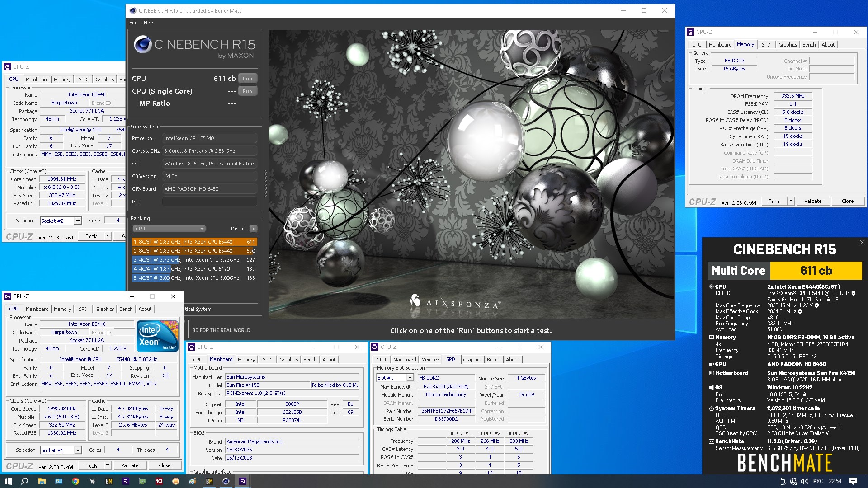This screenshot has height=488, width=868.
Task: Click the Details label in Cinebench Ranking
Action: click(x=239, y=229)
